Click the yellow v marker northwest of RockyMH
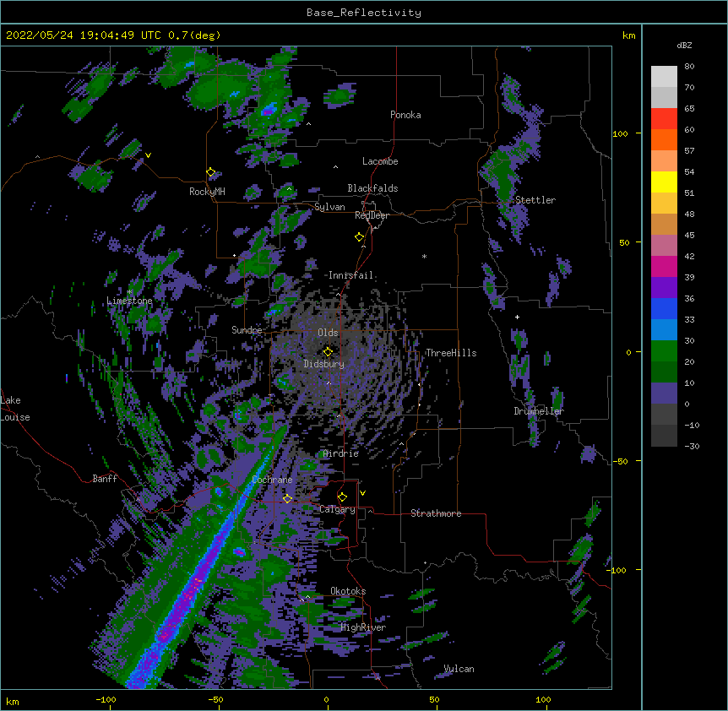This screenshot has width=728, height=711. (x=148, y=155)
